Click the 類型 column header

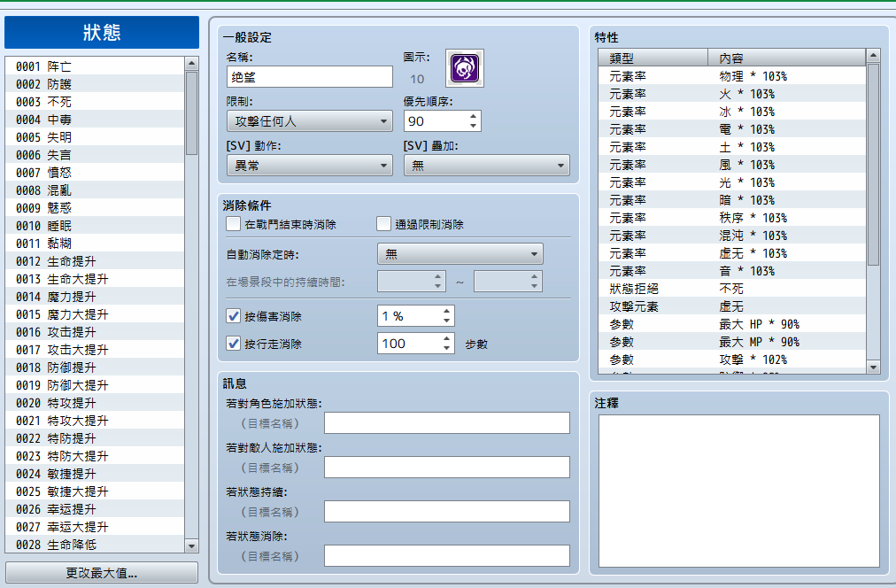(x=653, y=58)
